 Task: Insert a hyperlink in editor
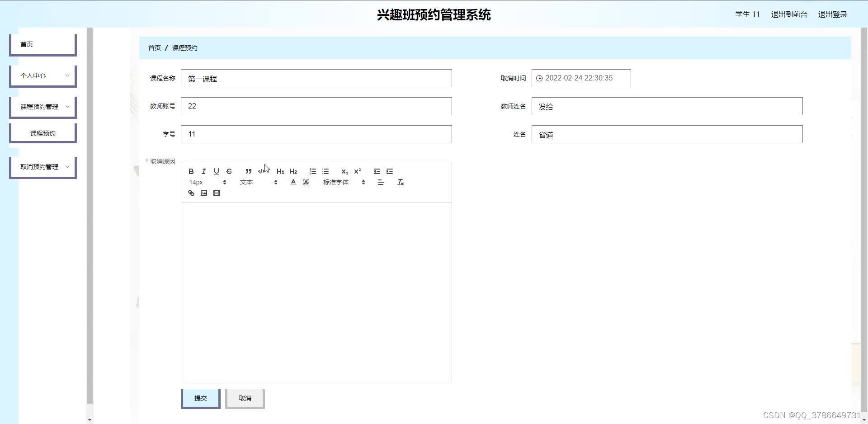point(191,193)
